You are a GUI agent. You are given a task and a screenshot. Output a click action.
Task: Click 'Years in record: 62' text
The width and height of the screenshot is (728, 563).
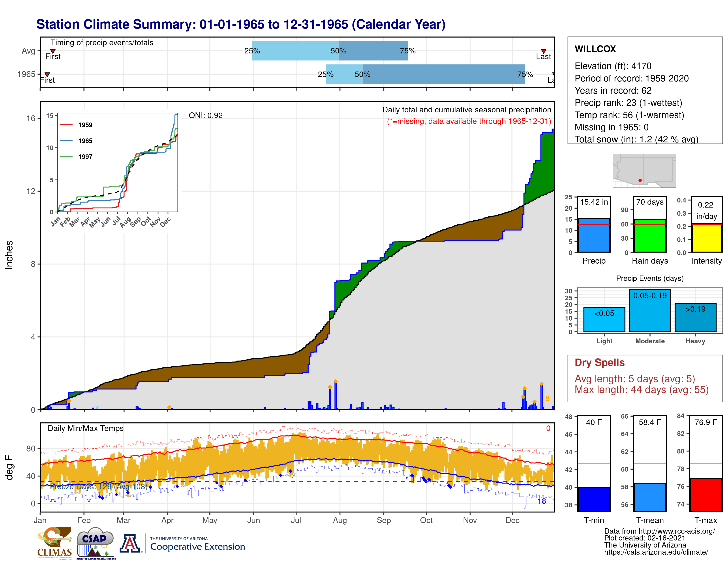coord(613,90)
